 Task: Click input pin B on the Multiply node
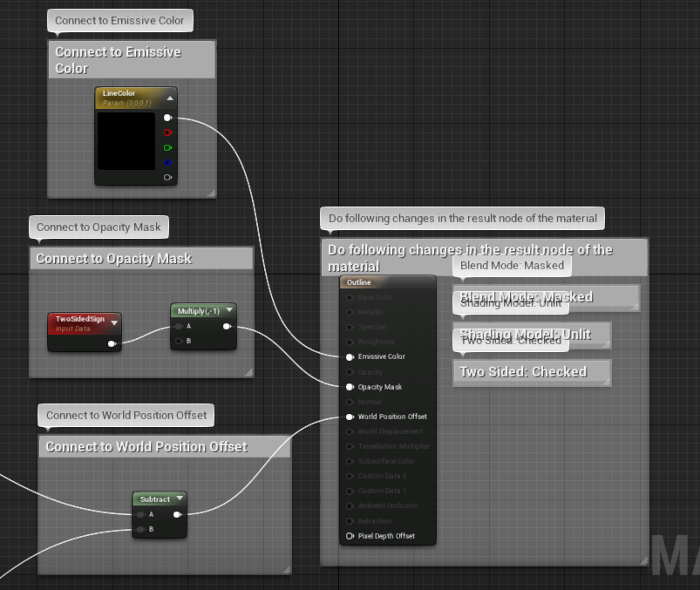[x=179, y=341]
